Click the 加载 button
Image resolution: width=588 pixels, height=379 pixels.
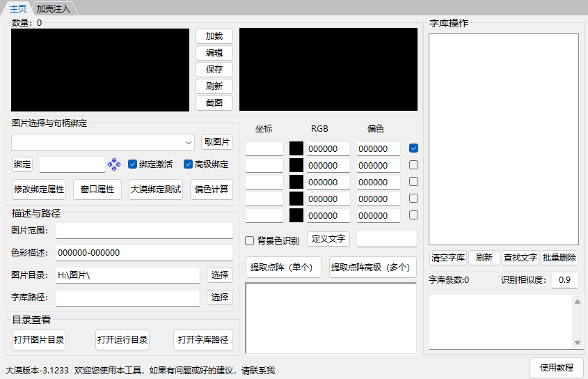[x=214, y=36]
